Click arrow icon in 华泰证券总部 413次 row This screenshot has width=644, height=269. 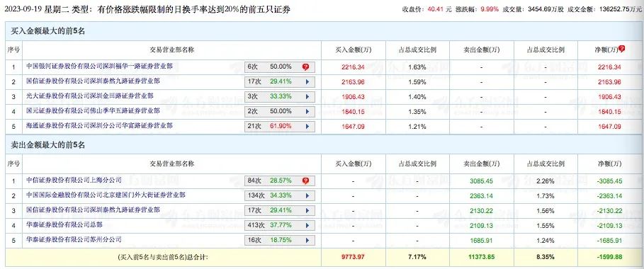[307, 225]
